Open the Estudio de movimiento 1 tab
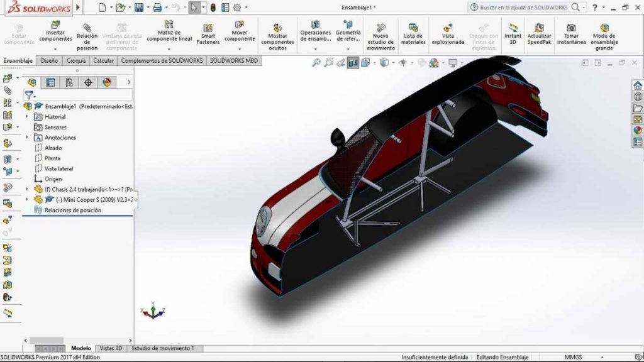Viewport: 644px width, 362px height. 163,348
